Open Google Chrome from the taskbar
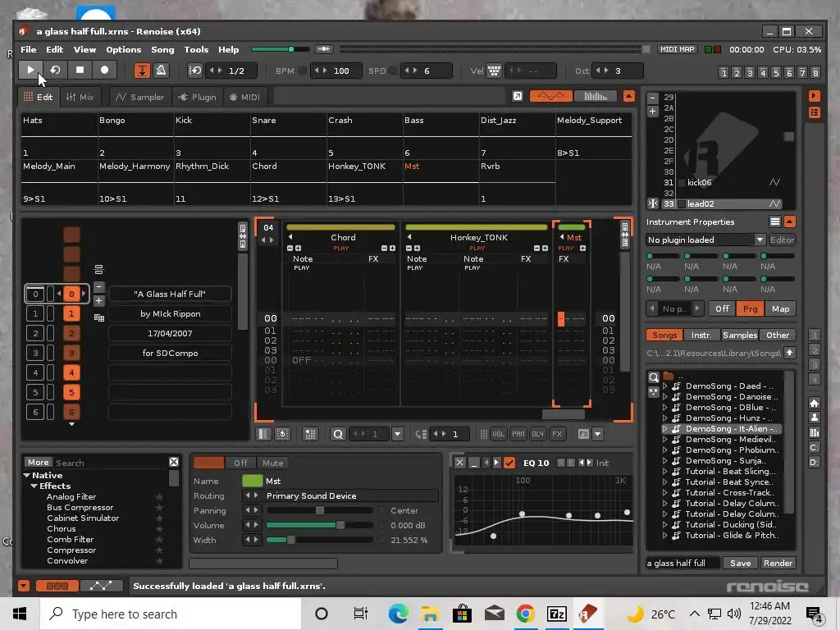Viewport: 840px width, 630px height. (526, 614)
